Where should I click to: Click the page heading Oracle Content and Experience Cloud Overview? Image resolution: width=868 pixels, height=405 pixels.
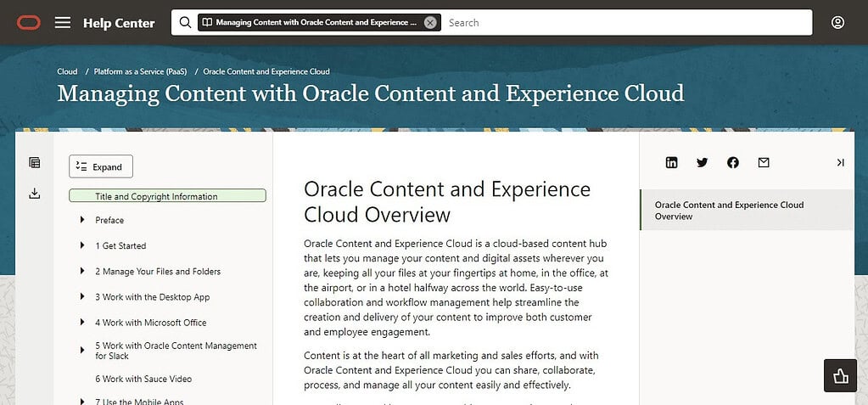447,201
